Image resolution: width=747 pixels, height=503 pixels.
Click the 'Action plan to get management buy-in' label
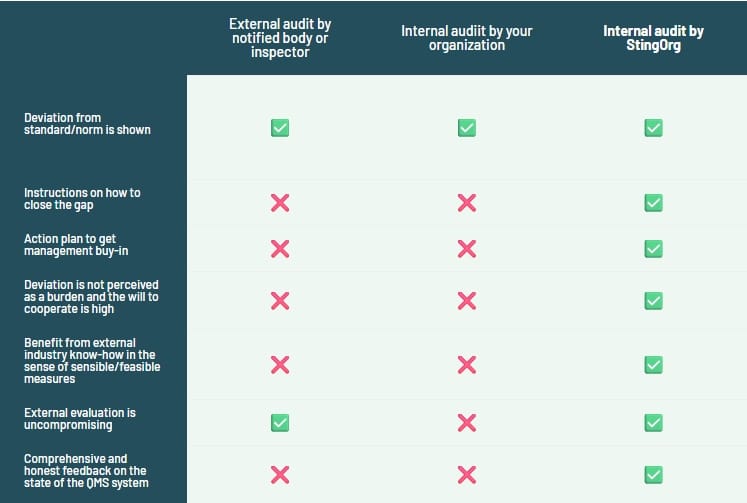(76, 245)
